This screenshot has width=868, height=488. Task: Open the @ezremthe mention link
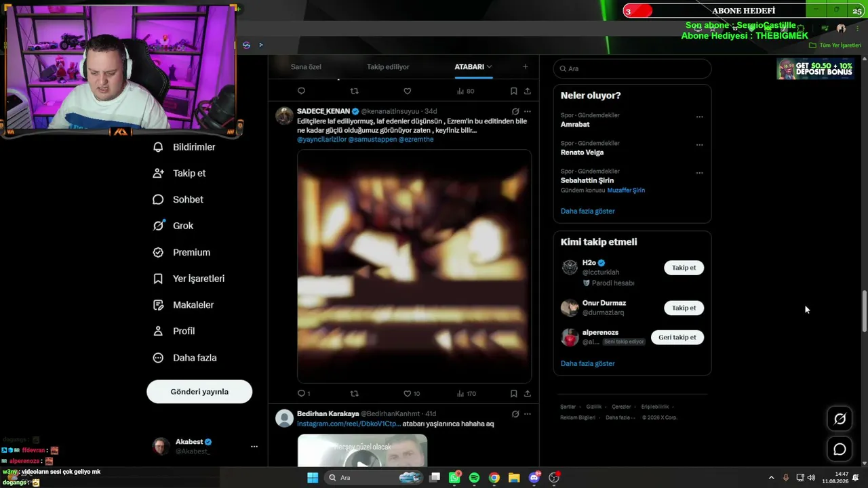(x=416, y=139)
